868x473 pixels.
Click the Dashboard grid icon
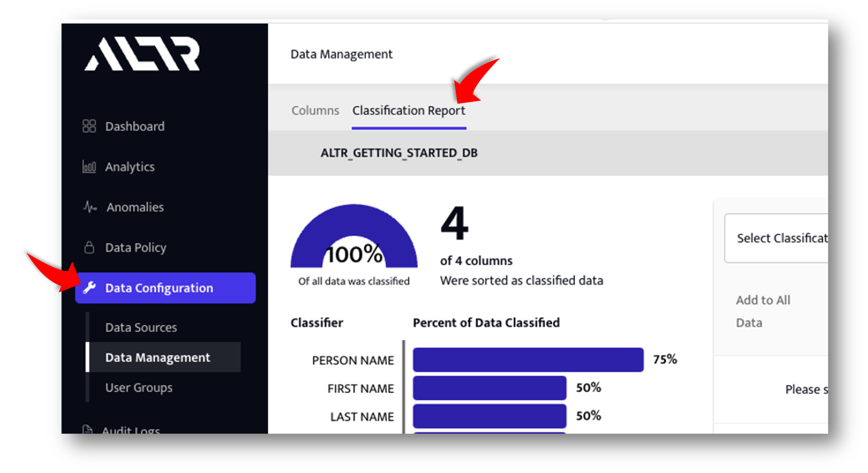pyautogui.click(x=89, y=126)
